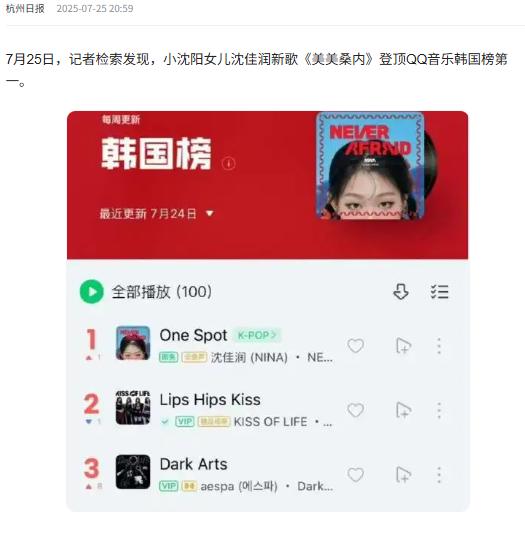Open more options for Lips Hips Kiss
525x535 pixels.
pos(439,410)
